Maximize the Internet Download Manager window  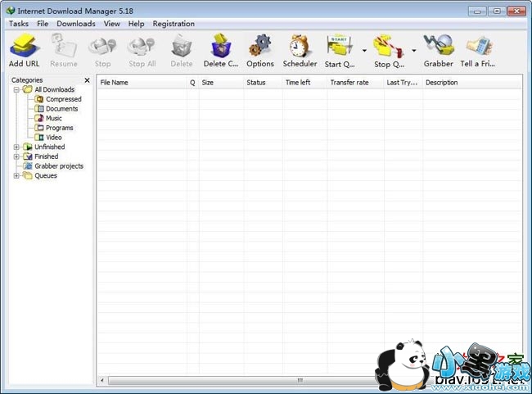[x=497, y=11]
